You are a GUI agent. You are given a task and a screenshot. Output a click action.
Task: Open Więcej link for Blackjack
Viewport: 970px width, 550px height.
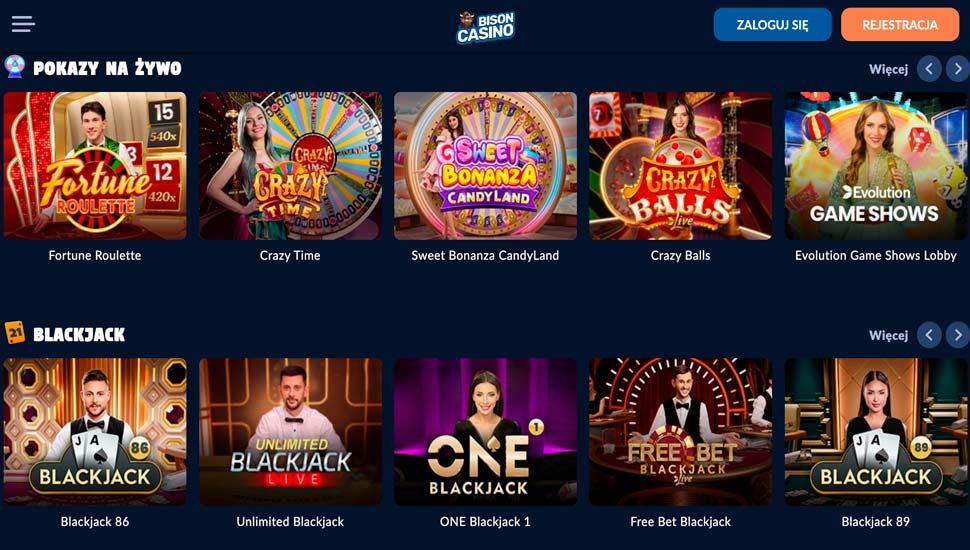888,335
